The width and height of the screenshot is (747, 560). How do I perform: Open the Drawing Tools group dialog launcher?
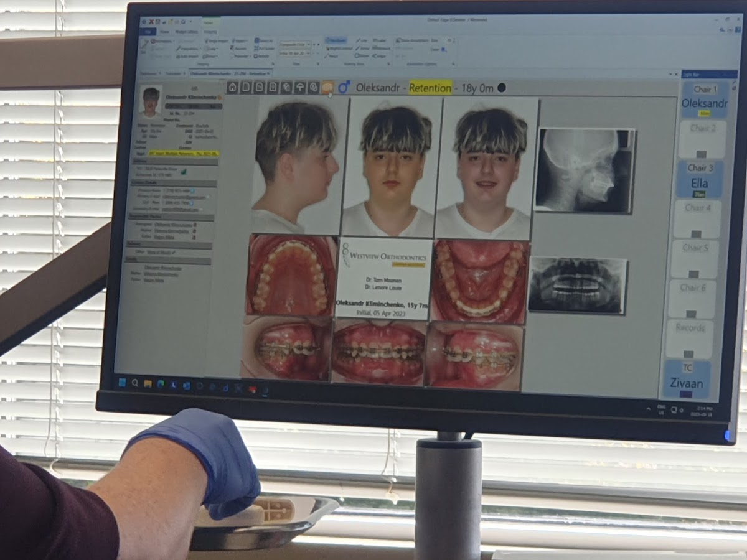tap(388, 63)
